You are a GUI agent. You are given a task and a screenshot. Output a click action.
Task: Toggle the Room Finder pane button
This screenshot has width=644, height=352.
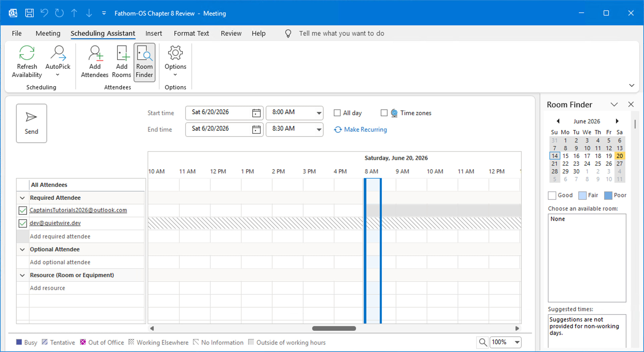(x=144, y=62)
